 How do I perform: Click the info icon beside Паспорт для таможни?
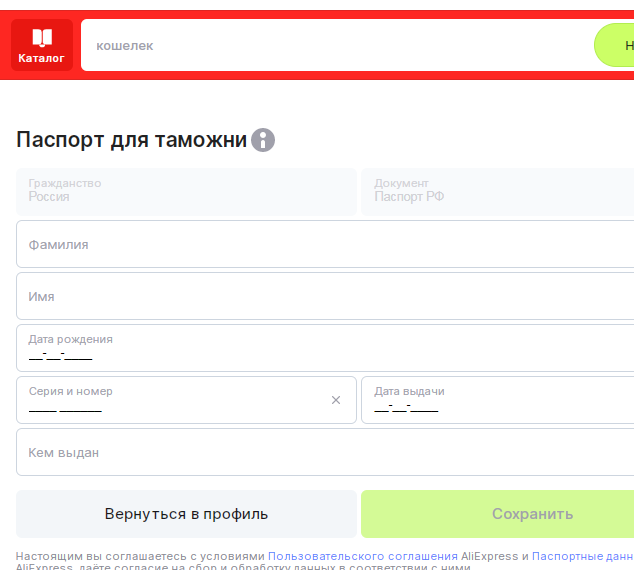(263, 140)
